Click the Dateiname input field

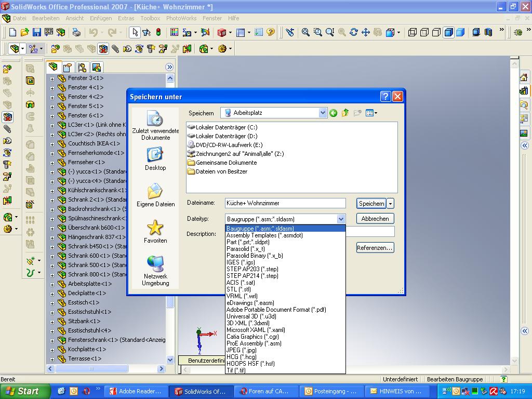coord(285,203)
